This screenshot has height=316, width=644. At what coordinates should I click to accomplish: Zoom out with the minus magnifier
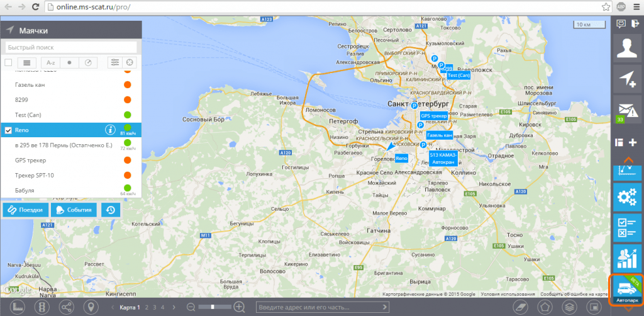[x=191, y=307]
